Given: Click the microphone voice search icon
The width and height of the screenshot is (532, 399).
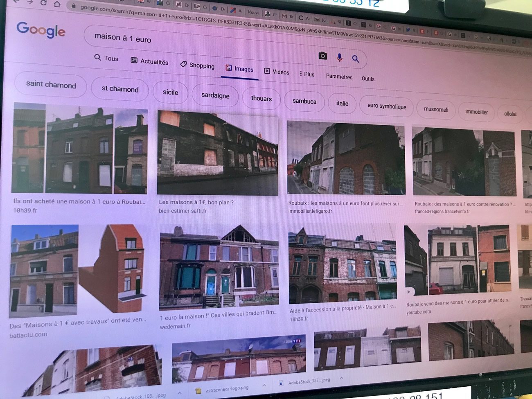Looking at the screenshot, I should click(x=339, y=58).
